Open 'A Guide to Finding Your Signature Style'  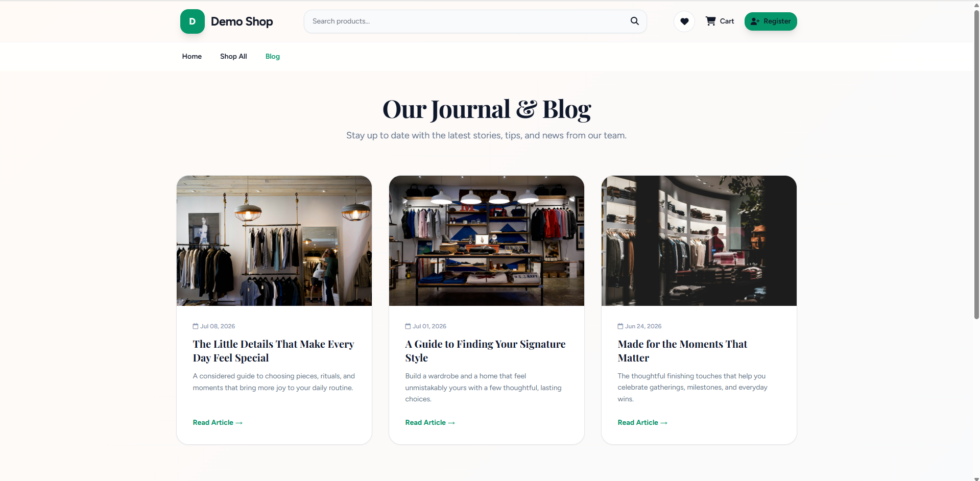coord(485,351)
